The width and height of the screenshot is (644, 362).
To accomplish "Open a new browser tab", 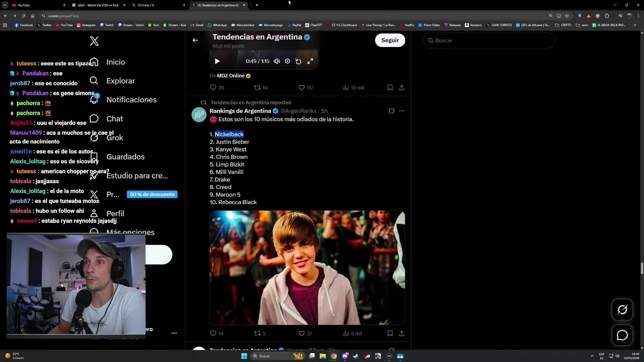I will (x=257, y=5).
